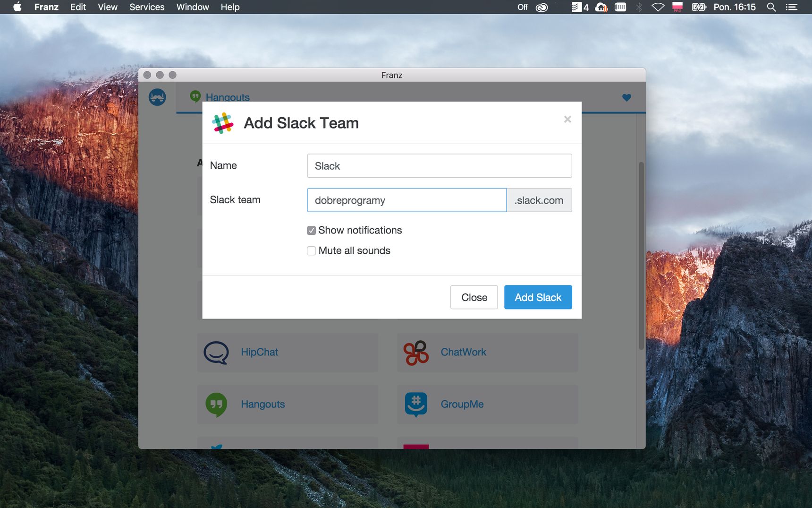Click the Franz window vertical scrollbar
Viewport: 812px width, 508px height.
(641, 256)
